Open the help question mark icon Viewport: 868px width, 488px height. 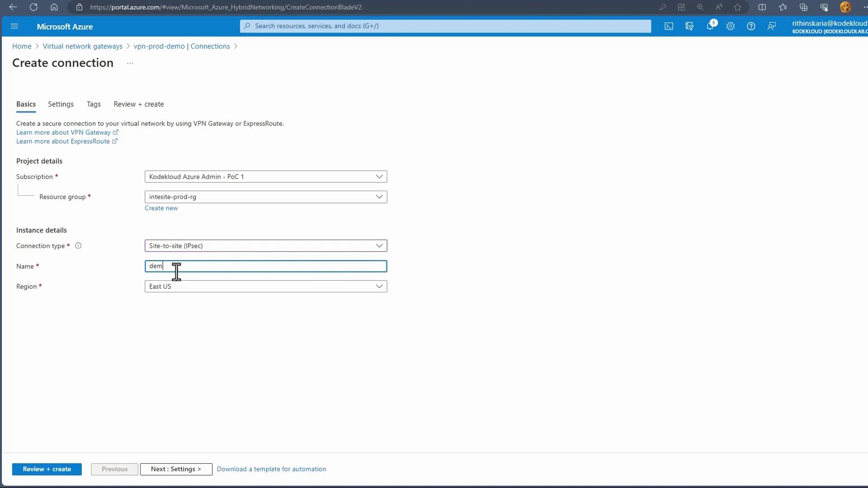click(x=751, y=26)
